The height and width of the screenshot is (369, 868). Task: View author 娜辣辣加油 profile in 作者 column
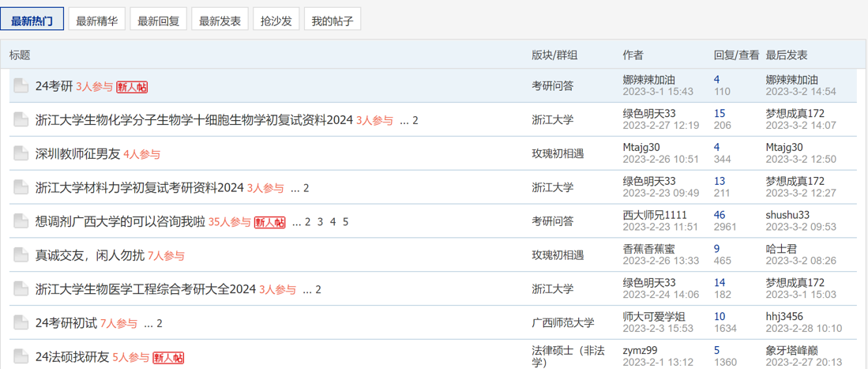pyautogui.click(x=648, y=81)
